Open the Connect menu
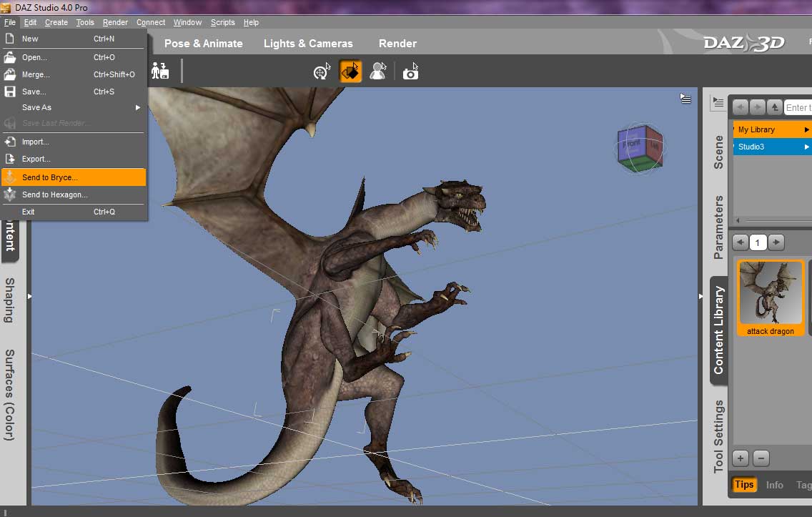This screenshot has height=517, width=812. (x=151, y=22)
